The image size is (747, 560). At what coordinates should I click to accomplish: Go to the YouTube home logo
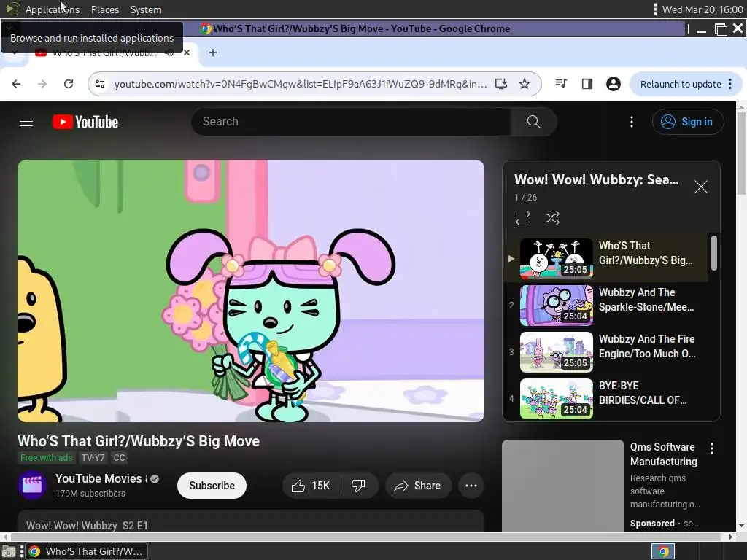pos(85,122)
